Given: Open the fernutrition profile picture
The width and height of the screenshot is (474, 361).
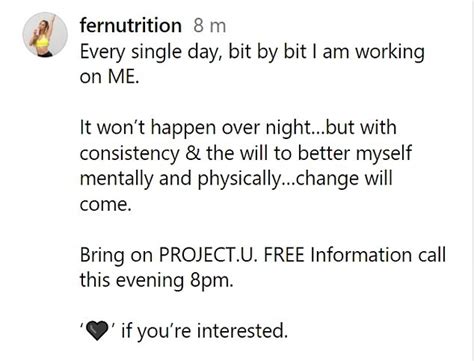Looking at the screenshot, I should [45, 35].
